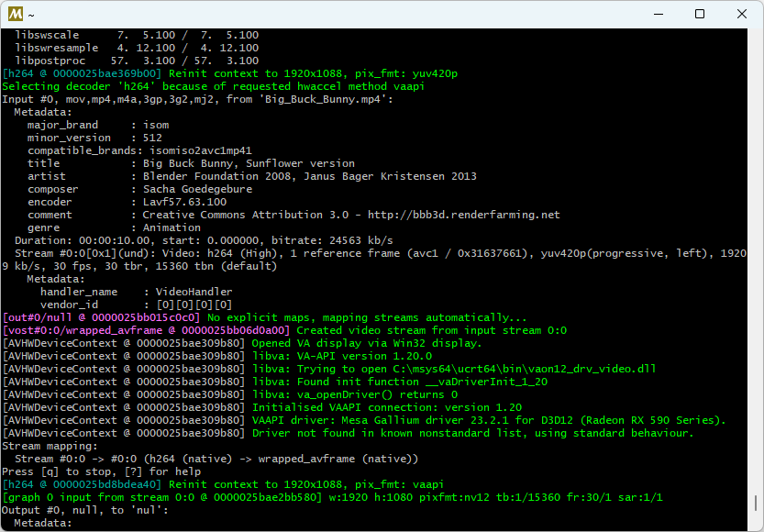This screenshot has width=764, height=532.
Task: Click the home directory title "~"
Action: tap(32, 14)
